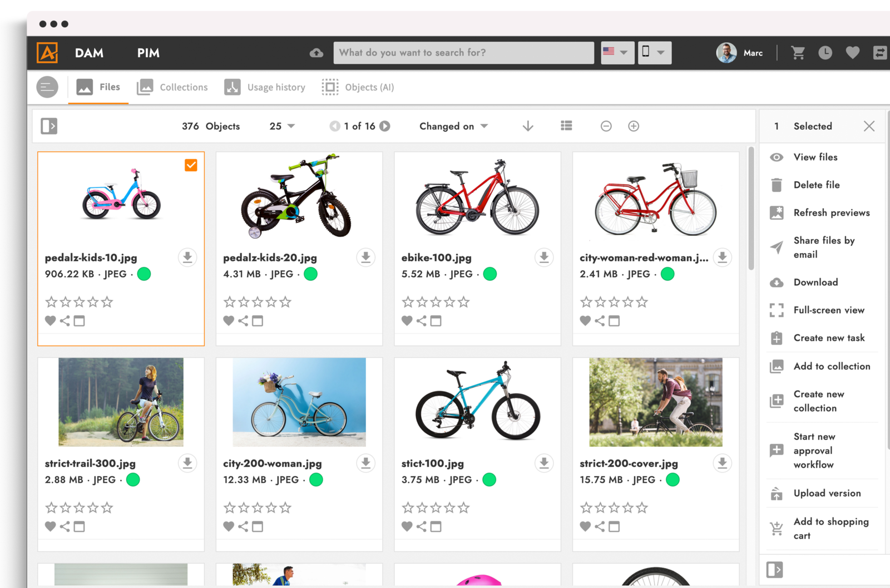The width and height of the screenshot is (890, 588).
Task: Favorite strict-200-cover.jpg with heart icon
Action: 585,527
